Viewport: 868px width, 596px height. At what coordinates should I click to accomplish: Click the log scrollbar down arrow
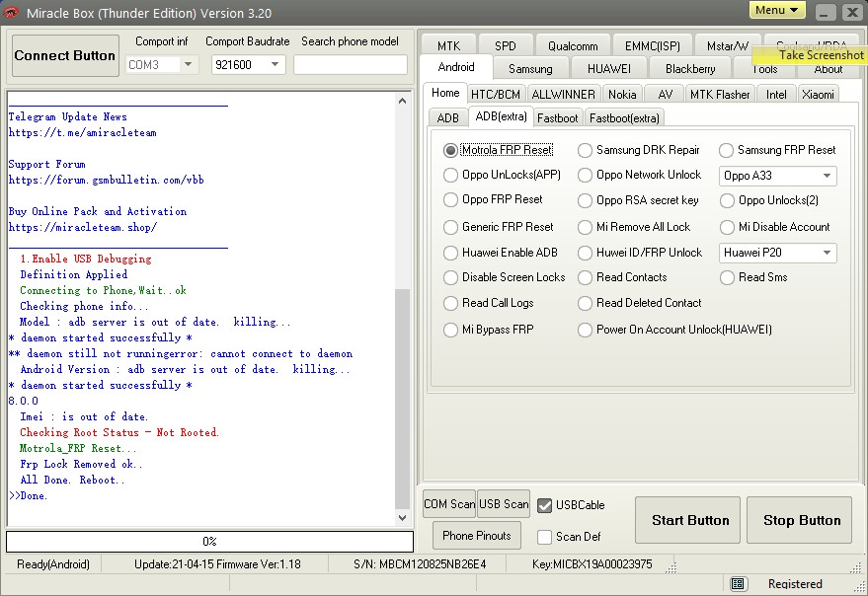403,518
